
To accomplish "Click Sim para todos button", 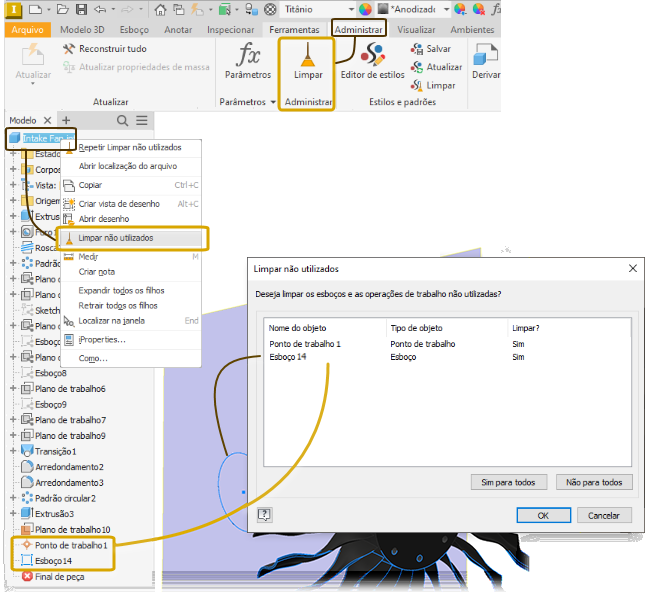I will (x=509, y=482).
